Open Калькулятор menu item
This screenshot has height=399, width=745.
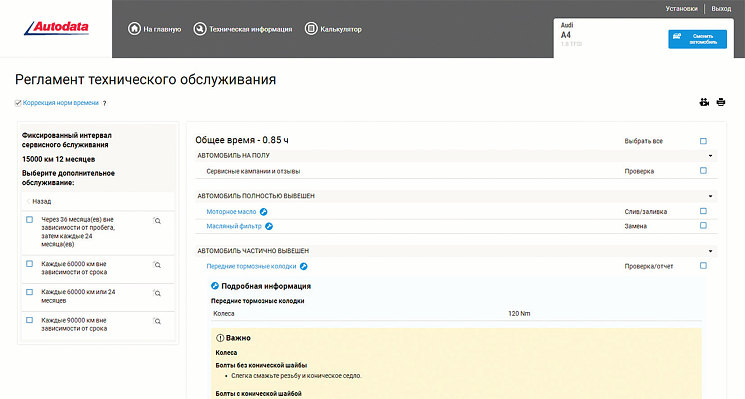[x=333, y=29]
